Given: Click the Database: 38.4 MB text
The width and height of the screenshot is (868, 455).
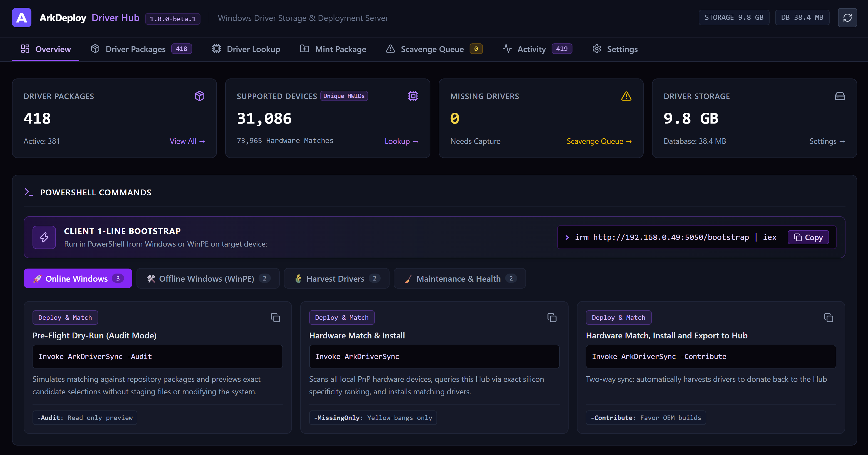Looking at the screenshot, I should click(695, 141).
